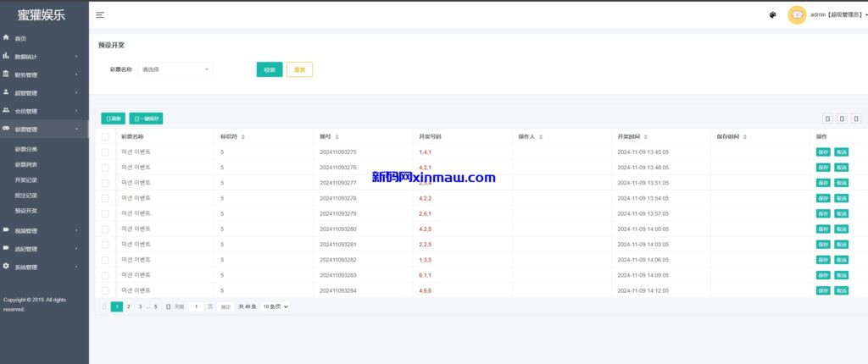Check the row for issue 202411093280
The image size is (868, 364).
pos(105,229)
